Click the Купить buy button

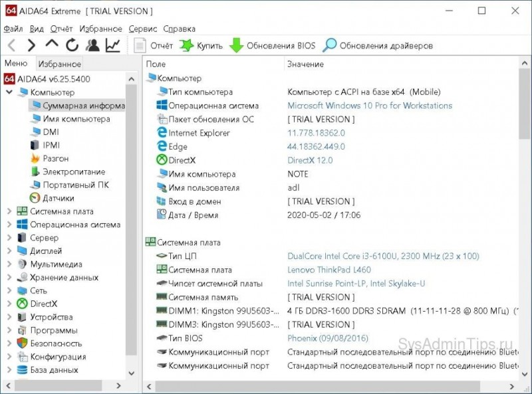coord(201,45)
